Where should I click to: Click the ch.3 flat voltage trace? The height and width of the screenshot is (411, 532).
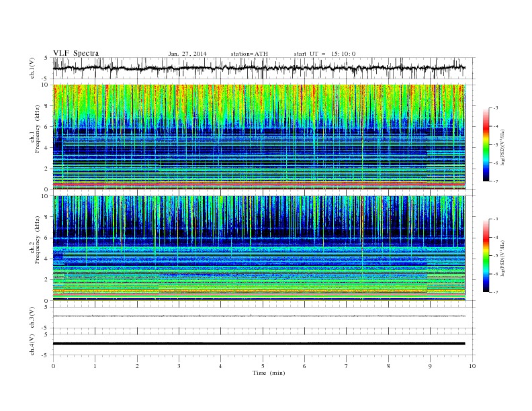coord(259,316)
